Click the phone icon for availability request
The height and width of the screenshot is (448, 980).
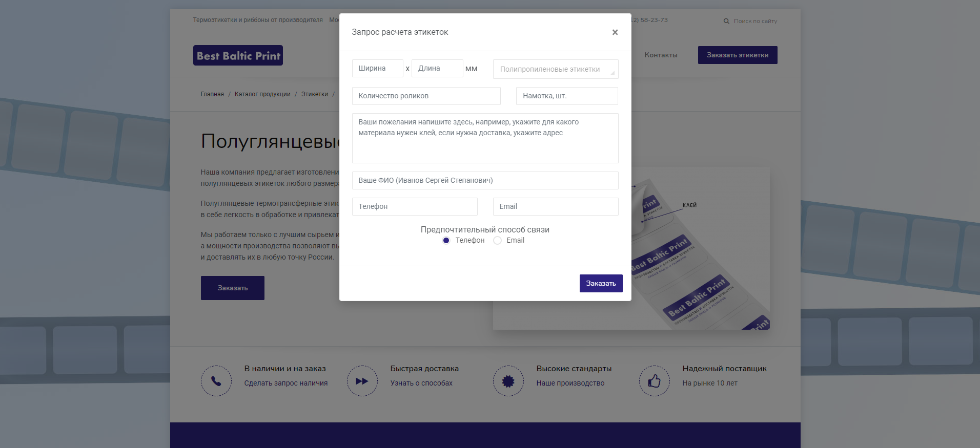[x=216, y=381]
